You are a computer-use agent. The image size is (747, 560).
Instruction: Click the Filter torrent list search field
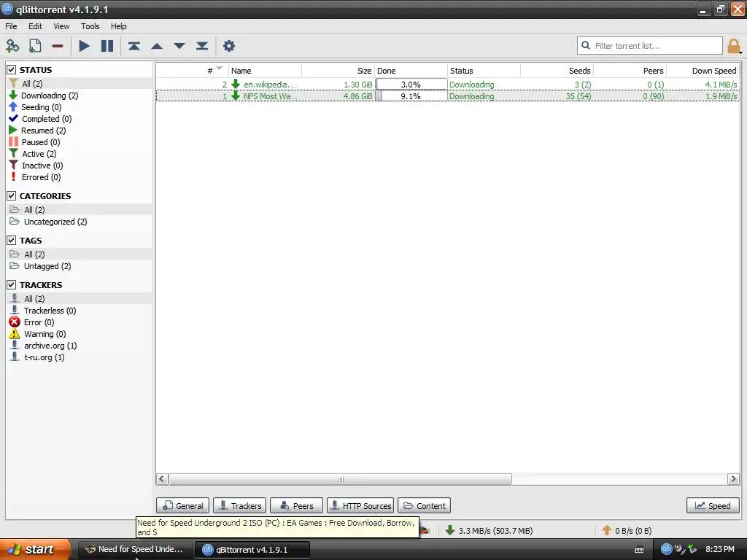650,46
